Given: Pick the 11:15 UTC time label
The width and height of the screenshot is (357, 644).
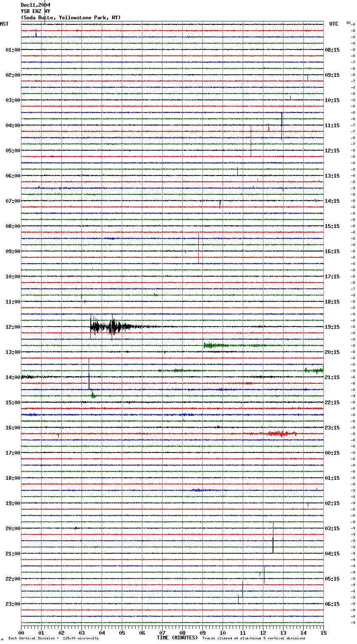Looking at the screenshot, I should click(332, 126).
